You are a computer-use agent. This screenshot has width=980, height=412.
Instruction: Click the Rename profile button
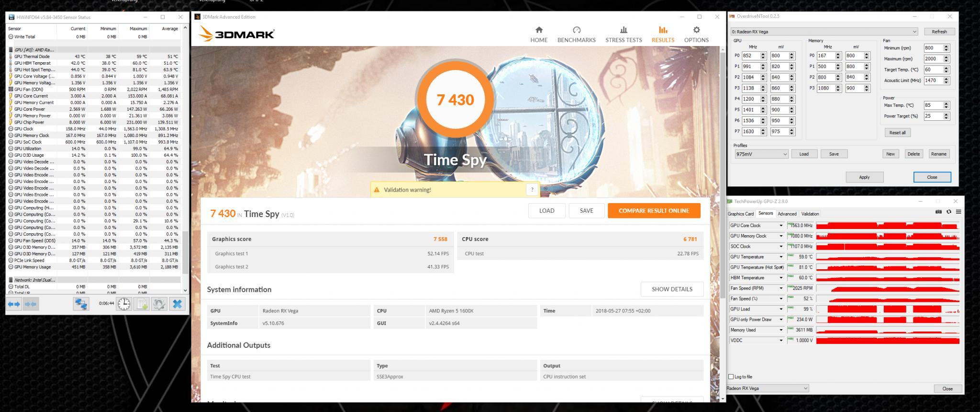point(938,154)
